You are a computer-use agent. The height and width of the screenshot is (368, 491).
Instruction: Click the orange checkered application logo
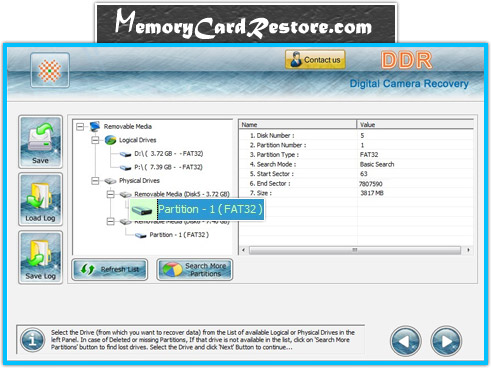50,70
